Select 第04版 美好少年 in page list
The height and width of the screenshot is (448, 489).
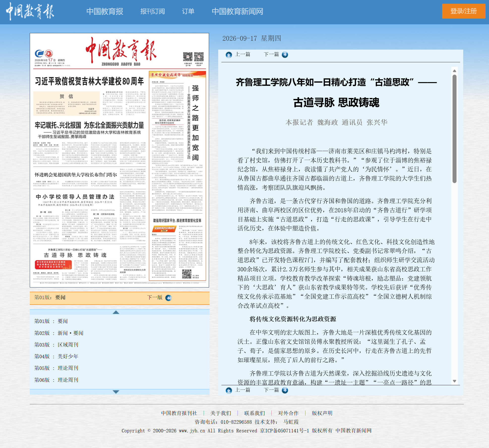tap(56, 356)
